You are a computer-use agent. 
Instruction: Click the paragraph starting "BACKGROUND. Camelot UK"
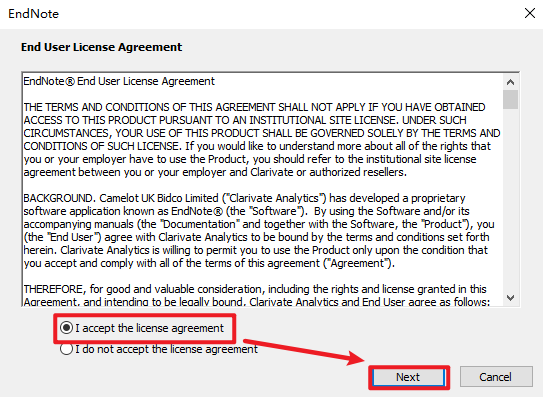click(x=259, y=231)
